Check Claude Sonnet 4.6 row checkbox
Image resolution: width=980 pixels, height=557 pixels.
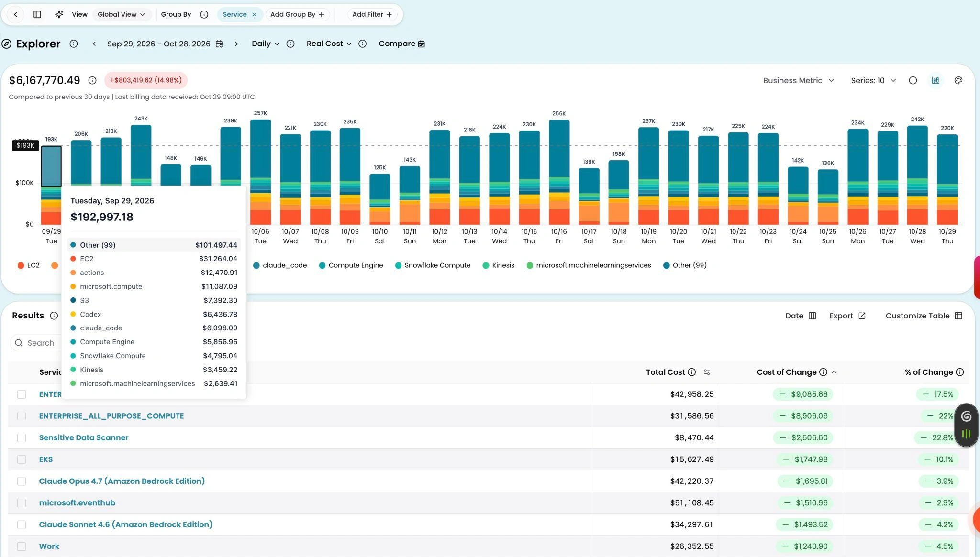22,524
